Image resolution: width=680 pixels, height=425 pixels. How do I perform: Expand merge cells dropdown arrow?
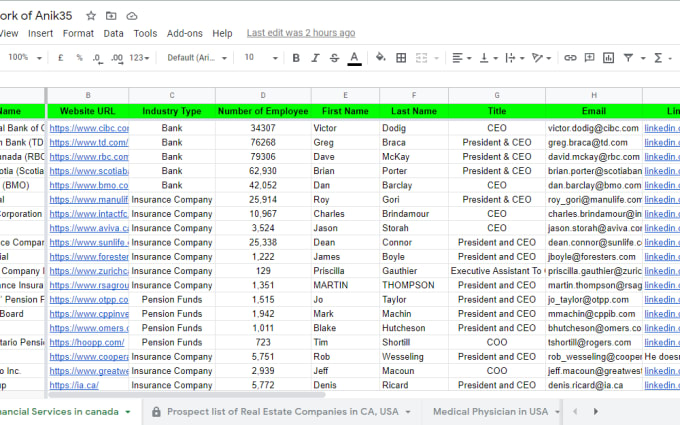[x=436, y=58]
